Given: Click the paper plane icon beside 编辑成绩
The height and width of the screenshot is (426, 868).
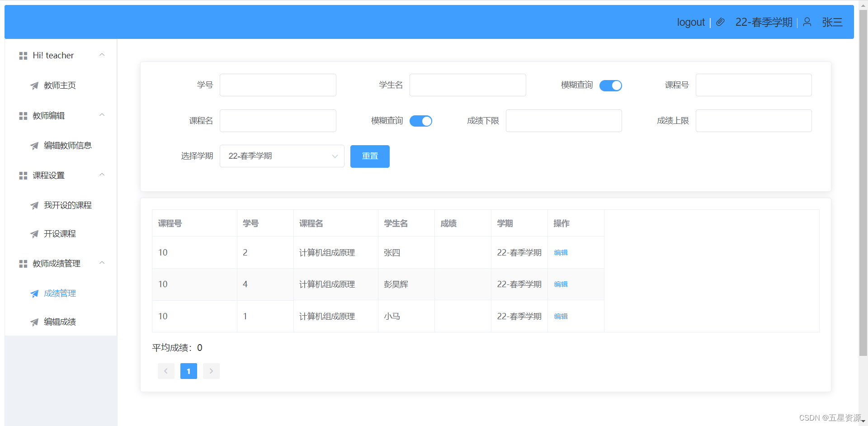Looking at the screenshot, I should click(x=34, y=322).
